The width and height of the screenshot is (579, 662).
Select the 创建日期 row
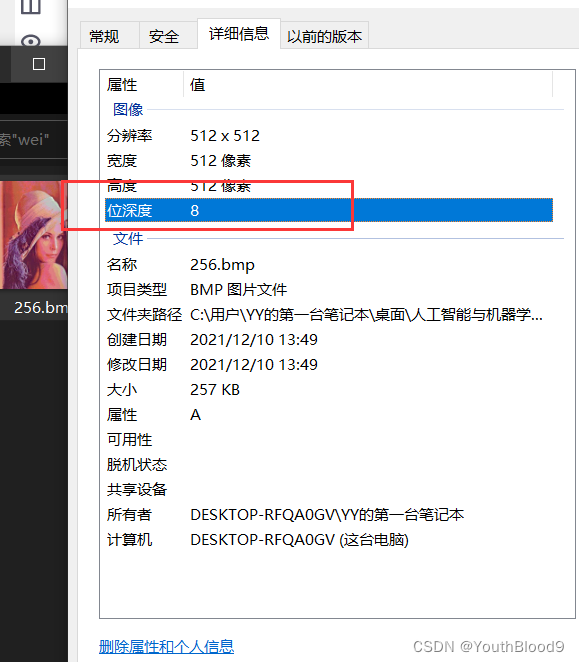[329, 339]
